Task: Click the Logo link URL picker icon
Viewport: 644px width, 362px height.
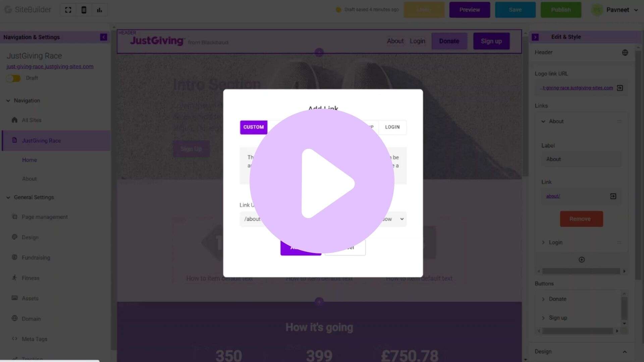Action: point(620,88)
